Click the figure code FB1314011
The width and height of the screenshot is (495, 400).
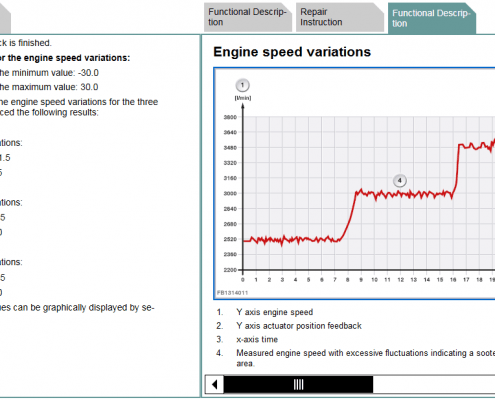(232, 293)
